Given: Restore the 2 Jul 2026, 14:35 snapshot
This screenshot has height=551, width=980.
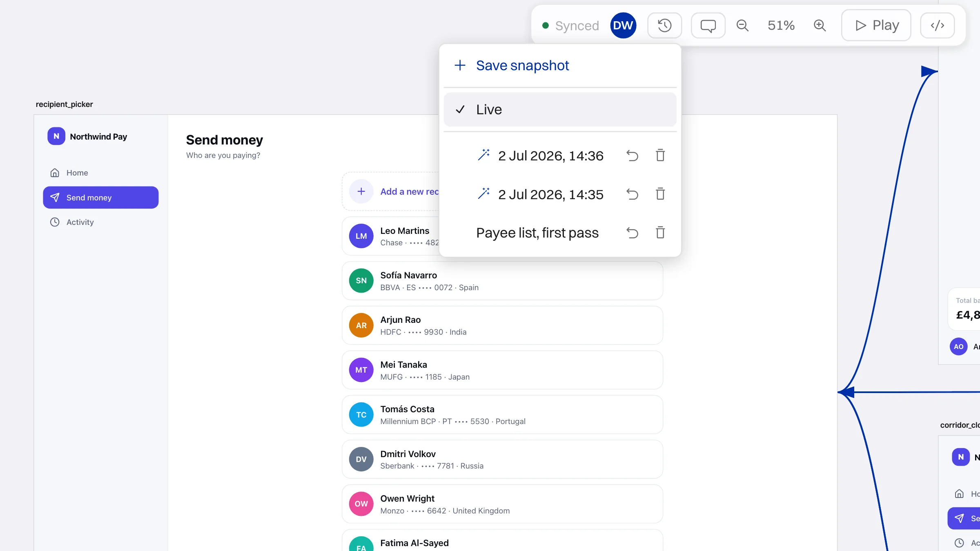Looking at the screenshot, I should [632, 194].
